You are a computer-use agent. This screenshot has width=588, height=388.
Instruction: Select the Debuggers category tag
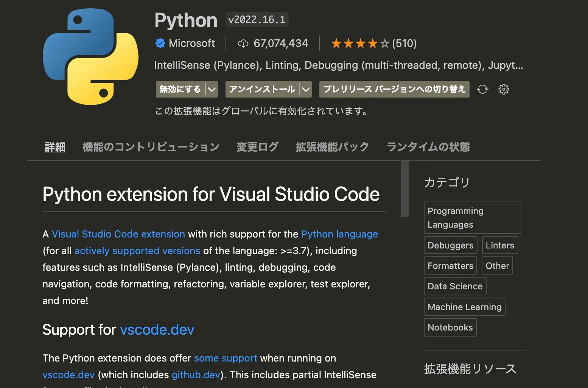451,245
